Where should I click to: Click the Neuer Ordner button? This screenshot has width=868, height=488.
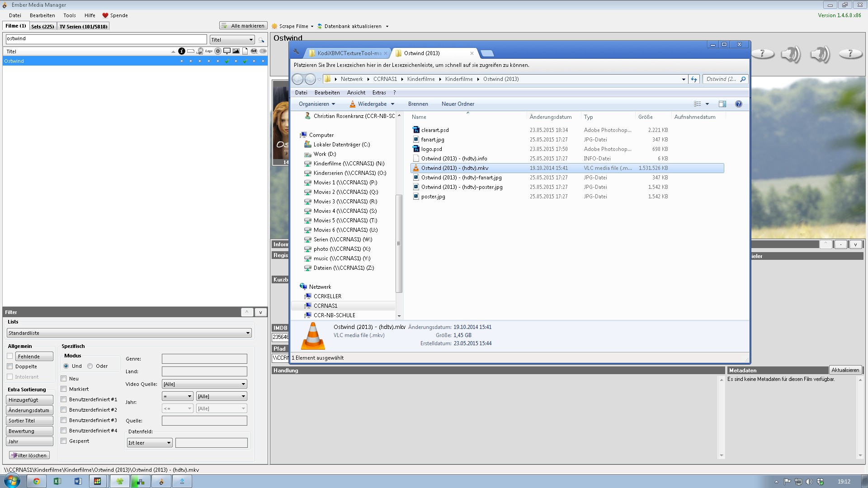[458, 104]
